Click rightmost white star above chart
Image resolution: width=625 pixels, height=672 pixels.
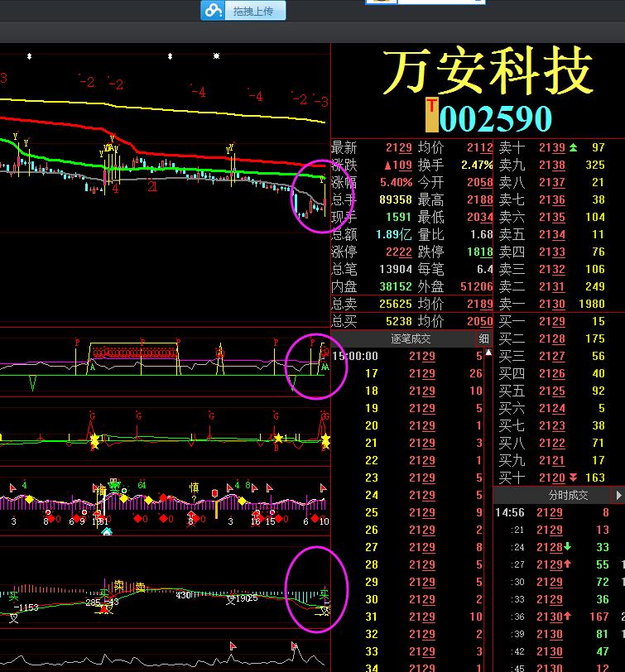(x=217, y=55)
